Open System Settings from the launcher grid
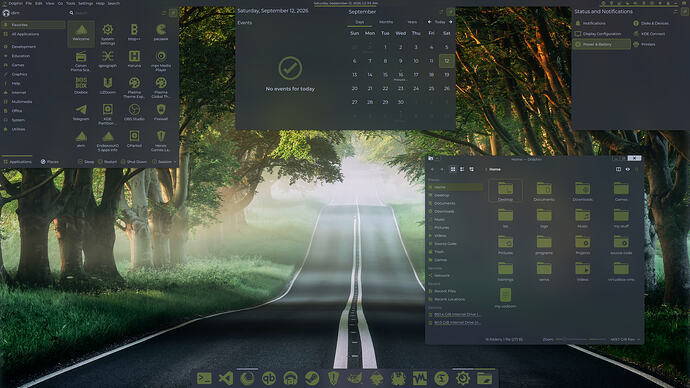 click(x=108, y=33)
